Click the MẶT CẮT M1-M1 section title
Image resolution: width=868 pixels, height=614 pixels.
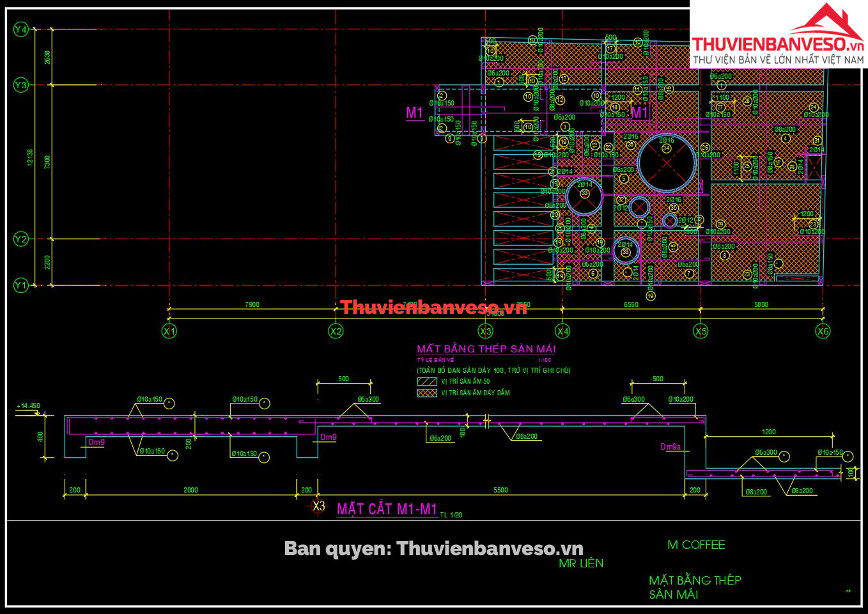pos(387,509)
